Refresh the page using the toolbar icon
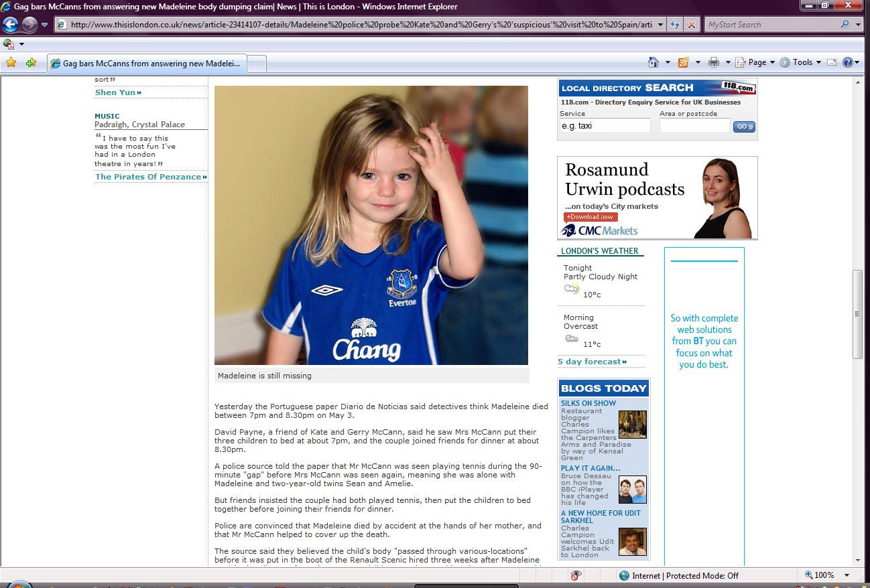The width and height of the screenshot is (870, 588). 676,25
